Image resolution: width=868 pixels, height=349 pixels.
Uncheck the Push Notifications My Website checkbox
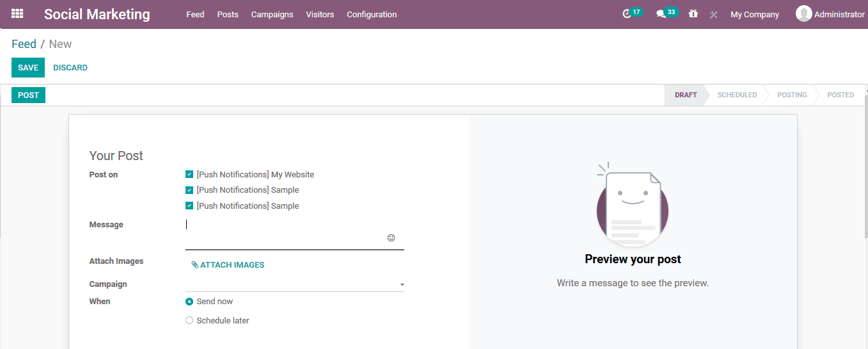click(189, 174)
